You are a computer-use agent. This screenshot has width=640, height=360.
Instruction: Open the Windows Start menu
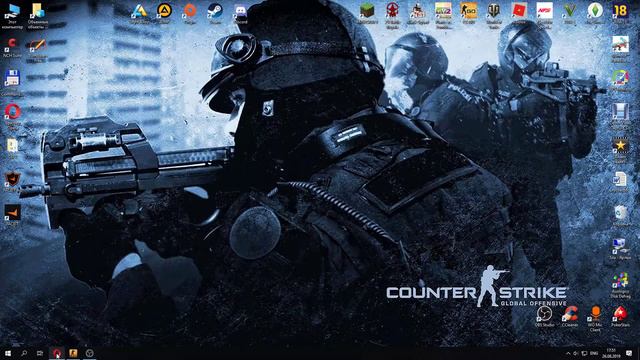(x=7, y=353)
